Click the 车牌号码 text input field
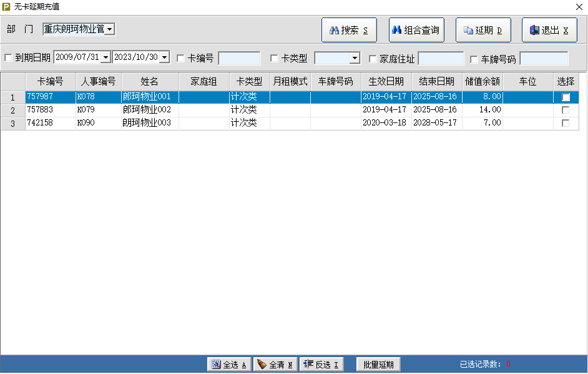The width and height of the screenshot is (588, 374). [x=543, y=59]
